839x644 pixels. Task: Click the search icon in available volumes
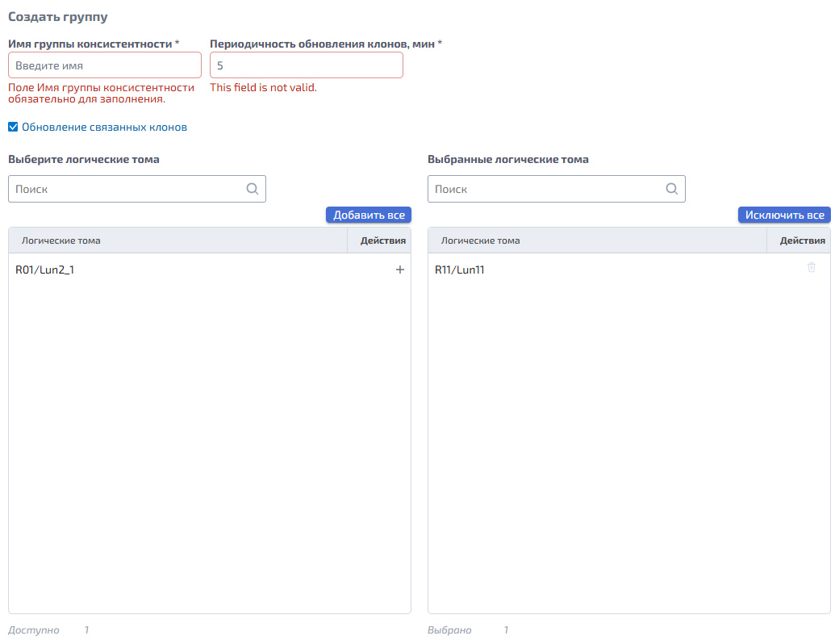click(253, 189)
